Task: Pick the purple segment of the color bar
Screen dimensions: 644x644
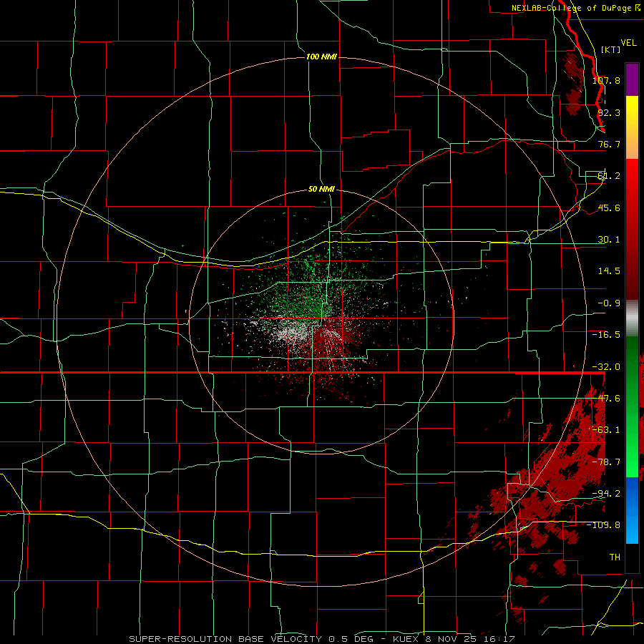Action: (x=632, y=79)
